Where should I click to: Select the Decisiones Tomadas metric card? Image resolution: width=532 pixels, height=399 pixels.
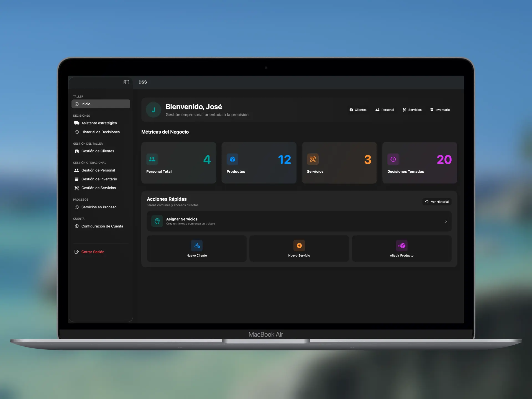[419, 163]
